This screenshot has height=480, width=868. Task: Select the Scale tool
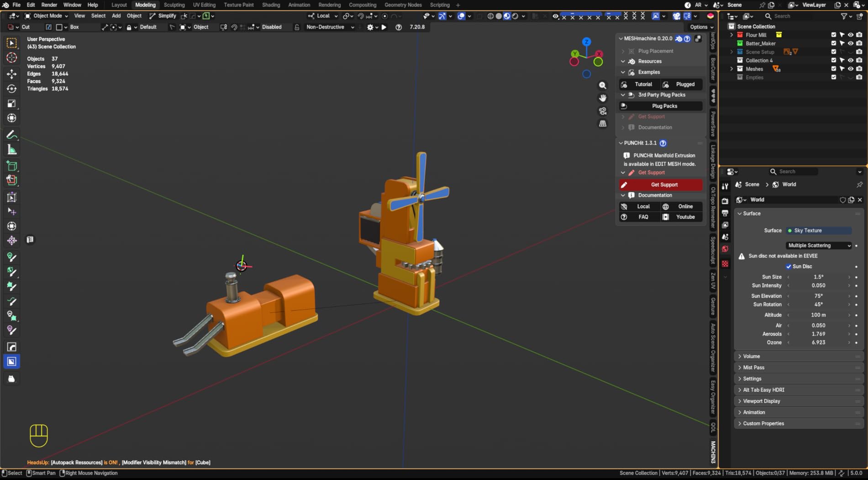click(12, 104)
